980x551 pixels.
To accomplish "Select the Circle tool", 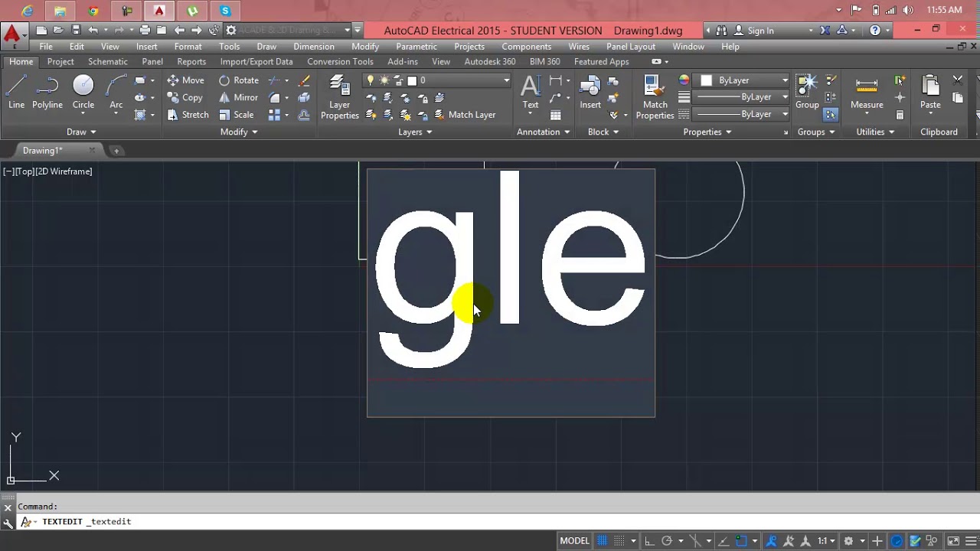I will click(x=83, y=92).
